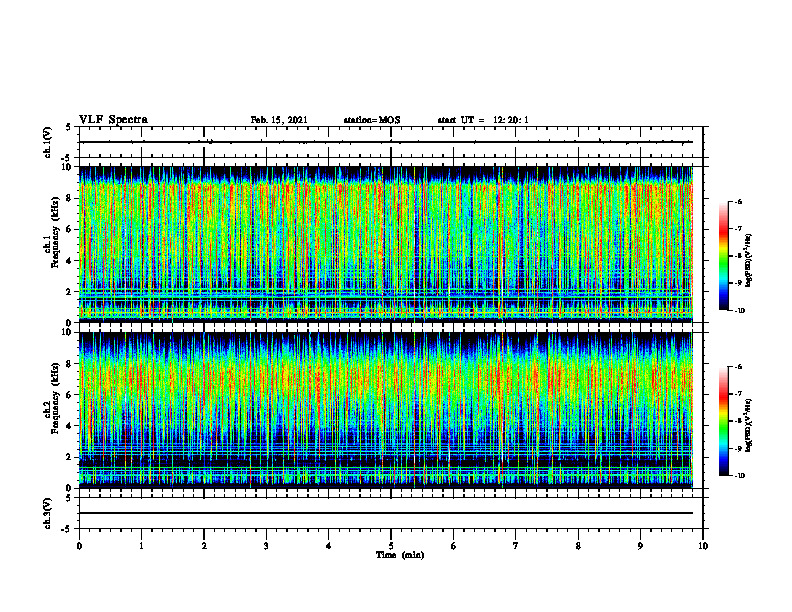Viewport: 792px width, 612px height.
Task: Click time axis tick label "10"
Action: 703,546
